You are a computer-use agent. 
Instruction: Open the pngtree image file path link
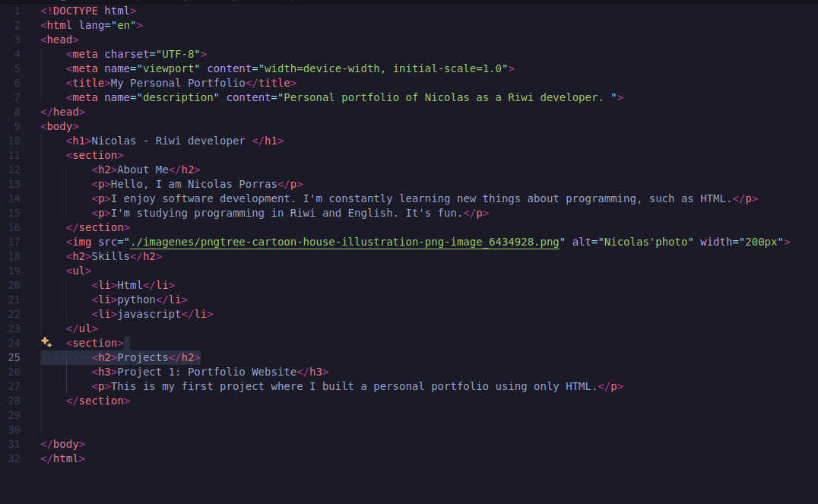345,242
